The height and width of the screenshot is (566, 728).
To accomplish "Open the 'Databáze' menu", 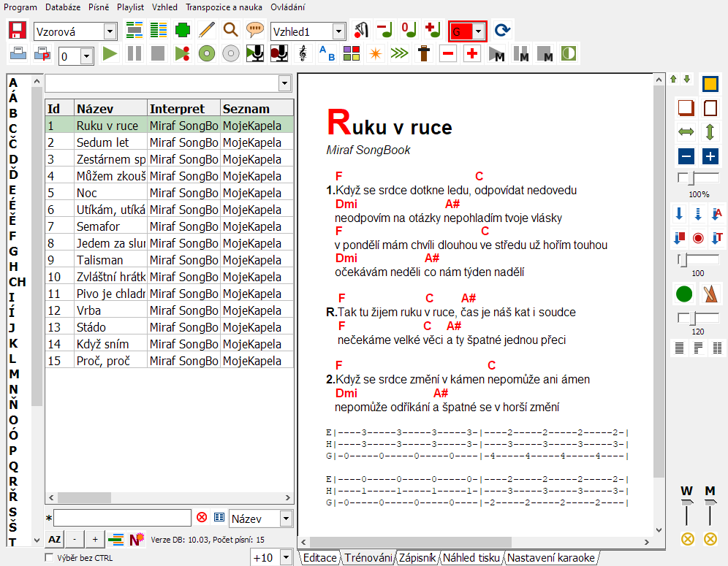I will pyautogui.click(x=63, y=7).
